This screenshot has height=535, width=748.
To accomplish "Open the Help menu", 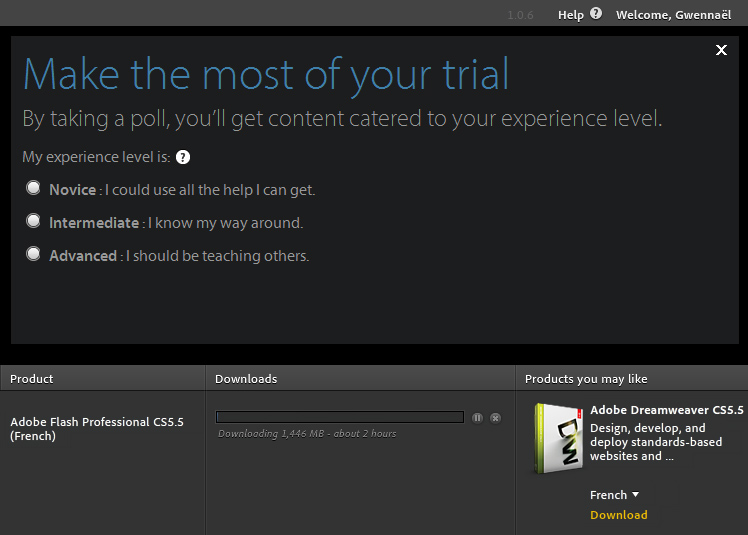I will tap(571, 15).
